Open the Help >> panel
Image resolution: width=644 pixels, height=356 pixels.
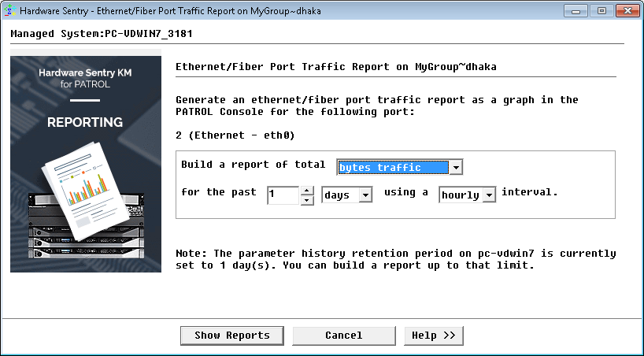(x=434, y=336)
